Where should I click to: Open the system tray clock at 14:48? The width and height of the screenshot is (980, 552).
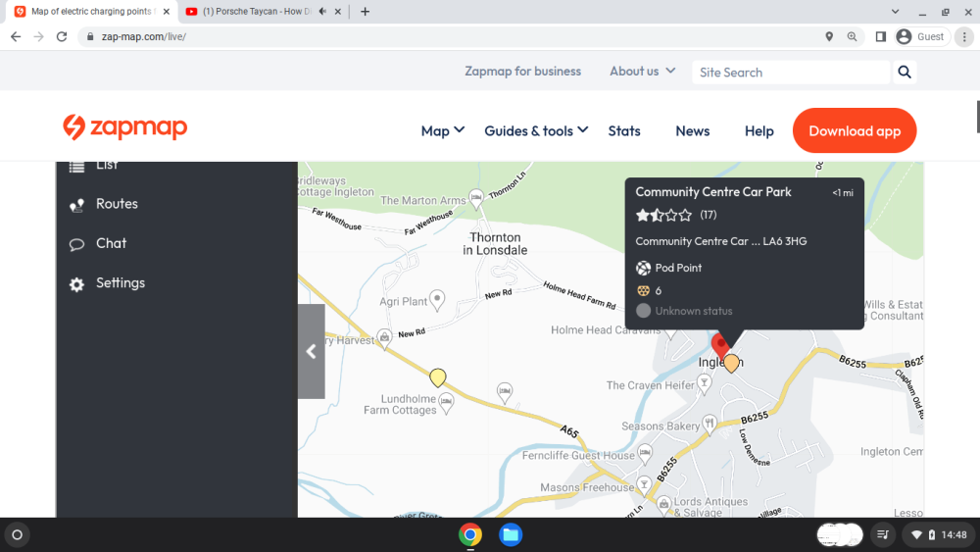click(x=954, y=534)
